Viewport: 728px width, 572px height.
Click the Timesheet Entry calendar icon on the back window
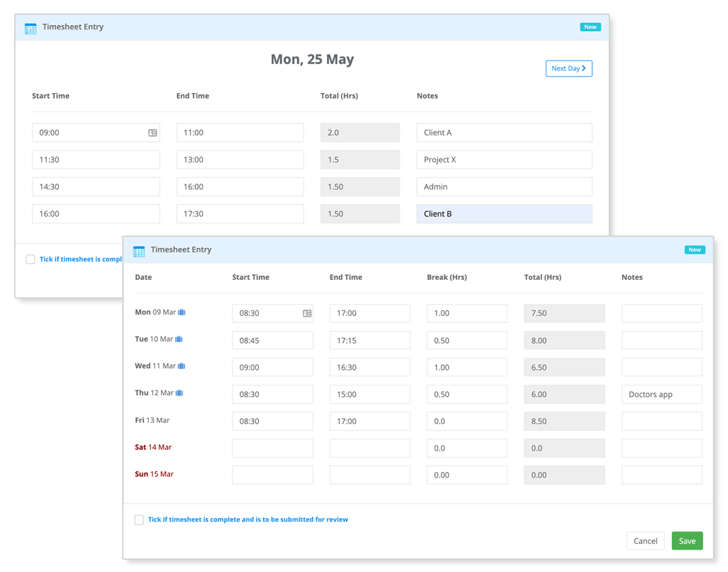[x=30, y=28]
